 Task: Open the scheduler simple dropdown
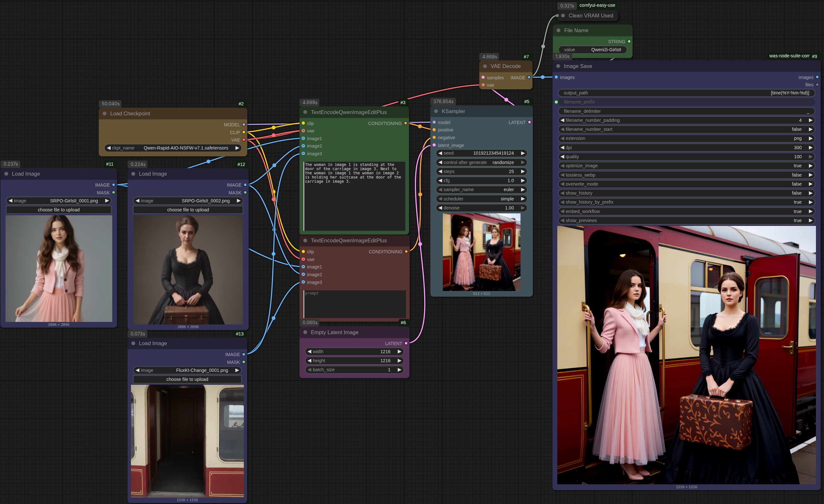pos(481,199)
